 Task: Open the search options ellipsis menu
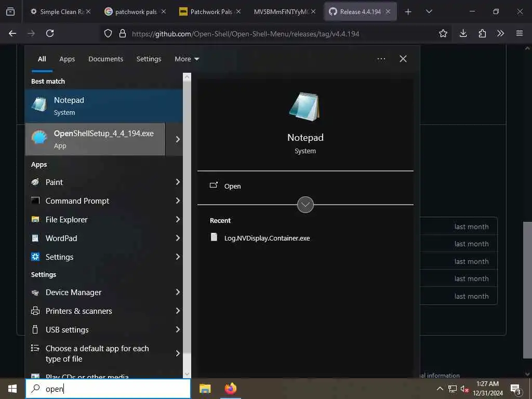[x=381, y=59]
